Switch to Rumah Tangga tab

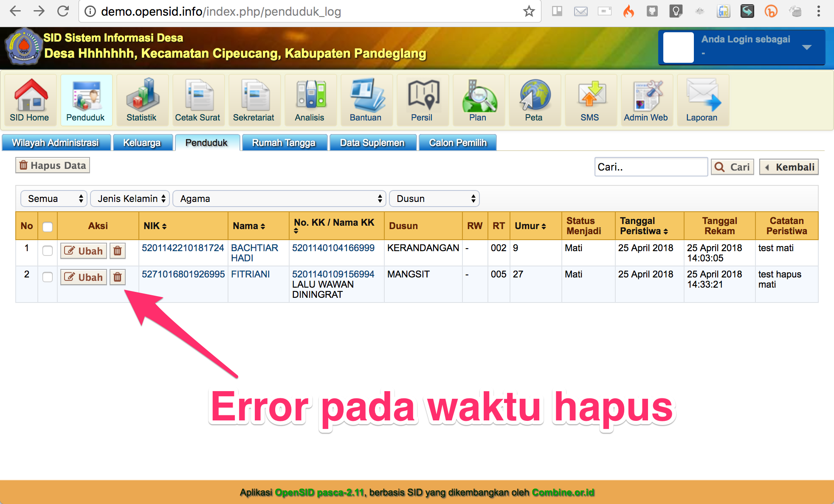point(284,143)
